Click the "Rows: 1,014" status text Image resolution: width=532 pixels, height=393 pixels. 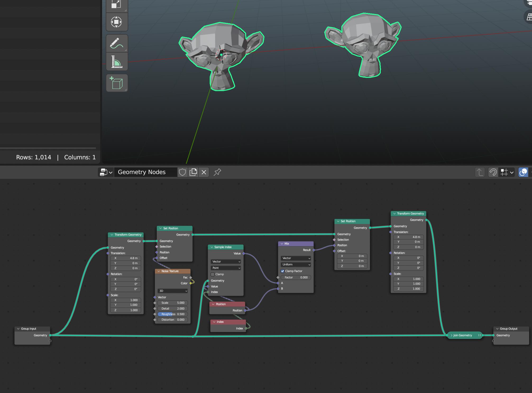pos(34,157)
